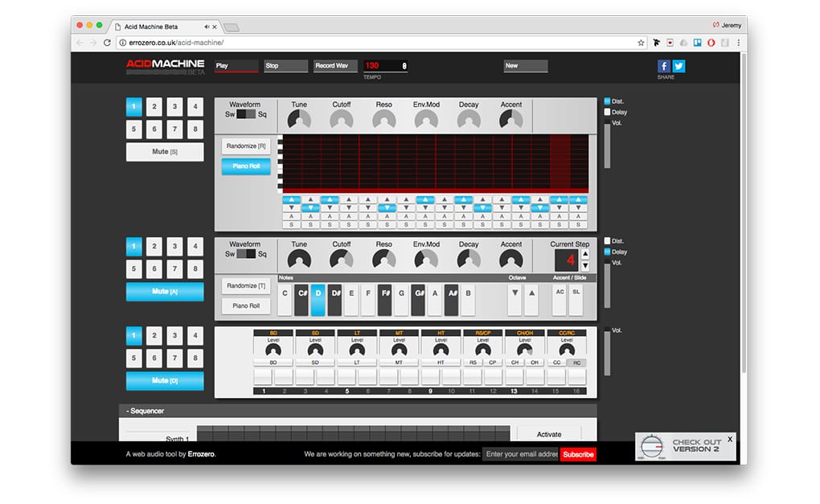820x504 pixels.
Task: Enable Delay on the first synth
Action: tap(608, 113)
